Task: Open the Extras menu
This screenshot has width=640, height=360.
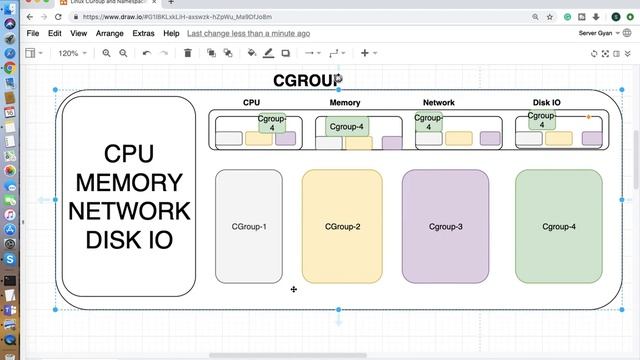Action: point(143,33)
